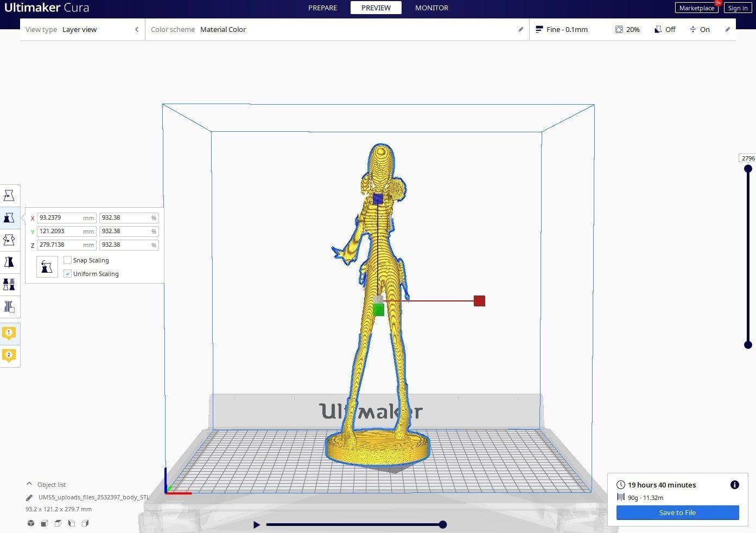Click the red X-axis scale handle

(x=479, y=301)
